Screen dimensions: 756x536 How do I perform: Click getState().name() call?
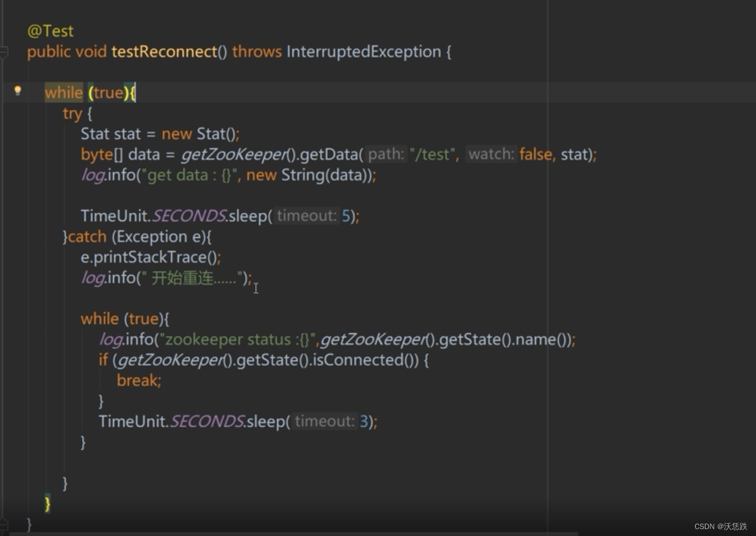point(505,340)
